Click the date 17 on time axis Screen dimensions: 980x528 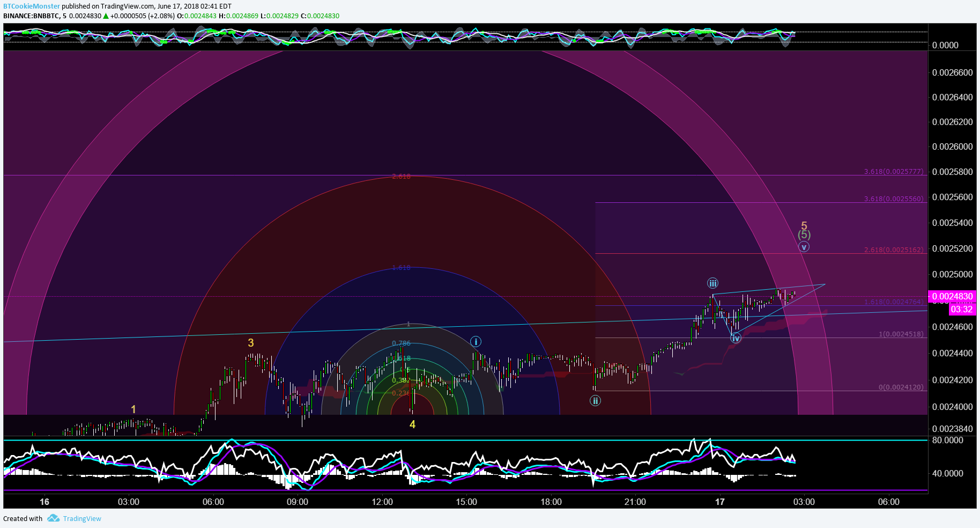[x=720, y=502]
